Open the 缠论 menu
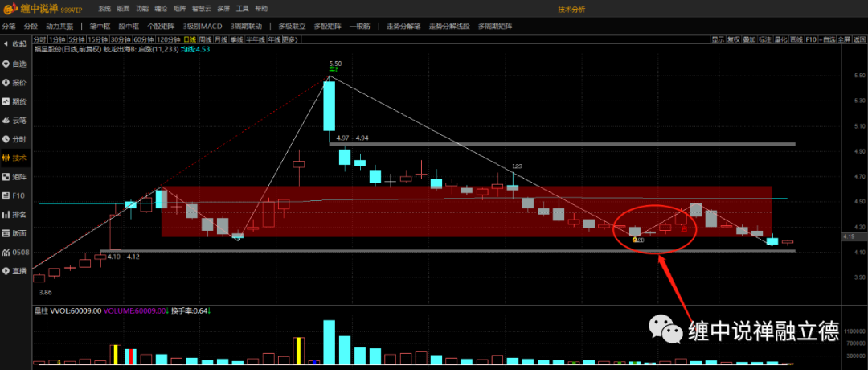 point(161,9)
